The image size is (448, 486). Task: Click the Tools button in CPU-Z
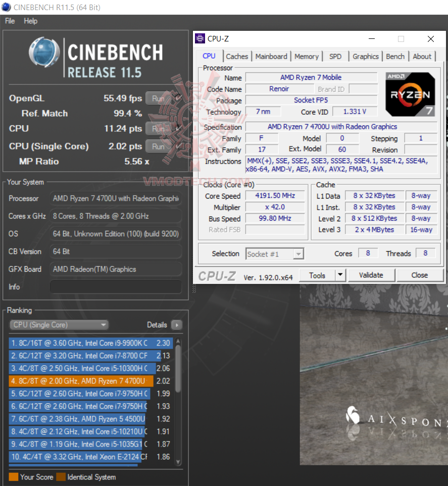(317, 275)
